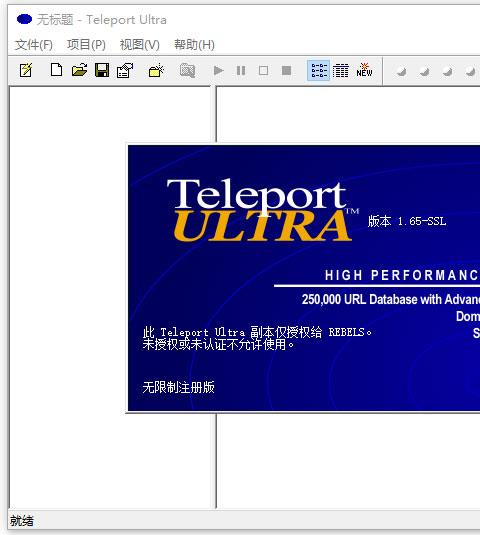Click the hollow square stop button

[263, 71]
